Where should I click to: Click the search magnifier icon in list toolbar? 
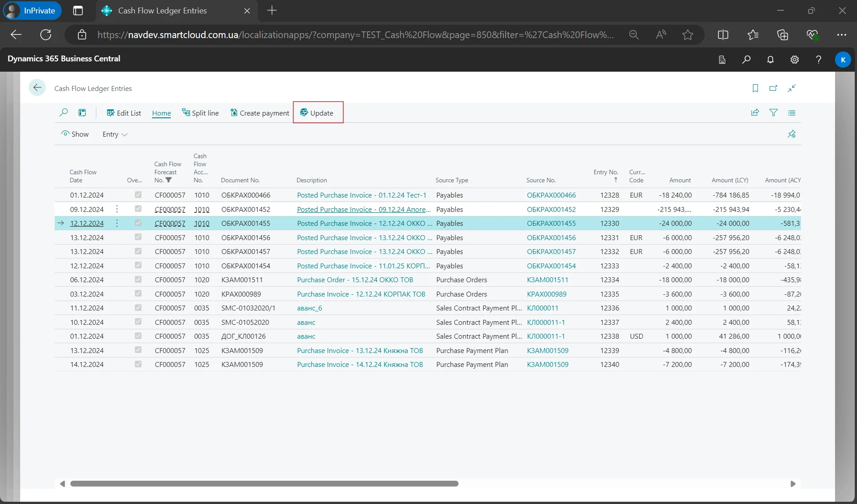tap(64, 112)
